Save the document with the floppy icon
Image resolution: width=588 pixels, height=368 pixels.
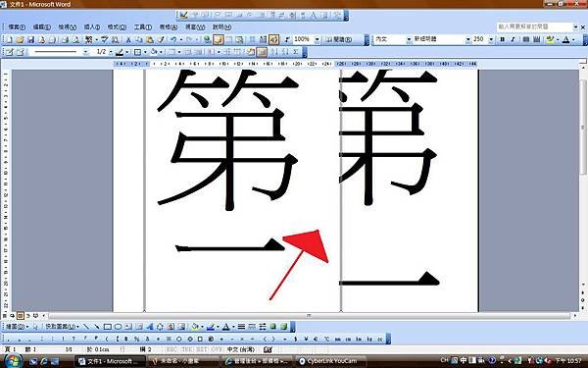click(x=30, y=39)
